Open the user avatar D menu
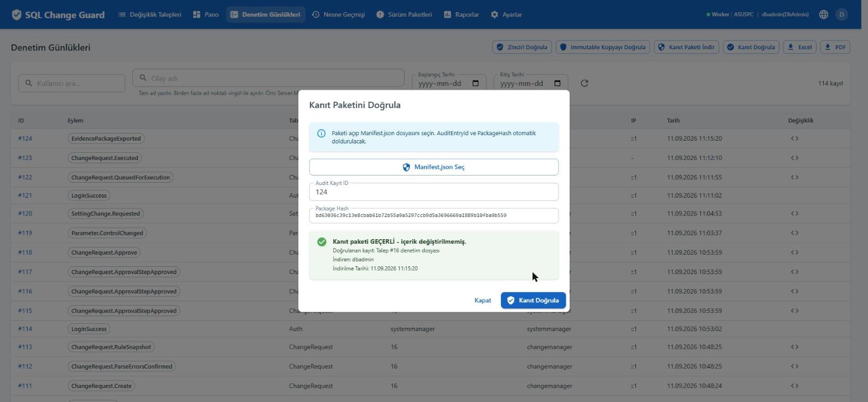This screenshot has width=868, height=402. point(841,14)
